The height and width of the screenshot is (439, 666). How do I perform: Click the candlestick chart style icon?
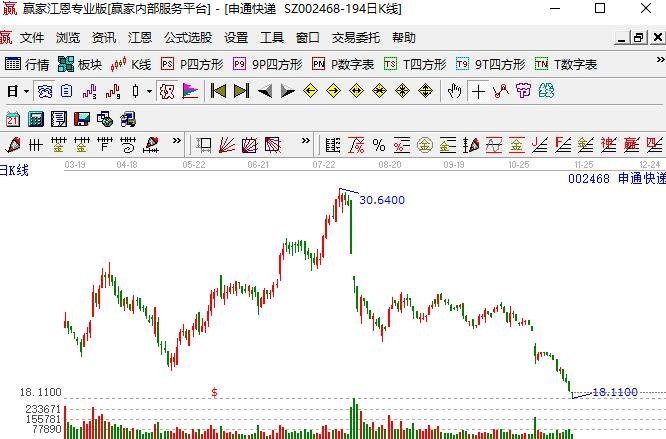pyautogui.click(x=135, y=91)
